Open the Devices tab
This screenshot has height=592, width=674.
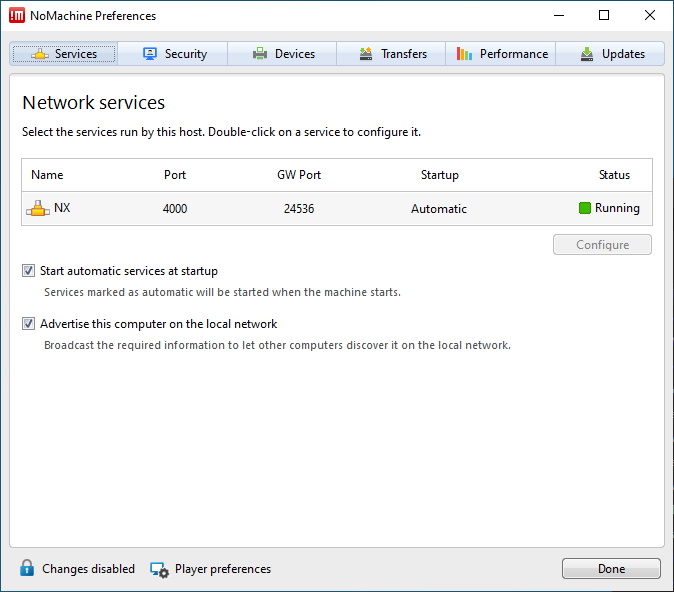pos(282,54)
